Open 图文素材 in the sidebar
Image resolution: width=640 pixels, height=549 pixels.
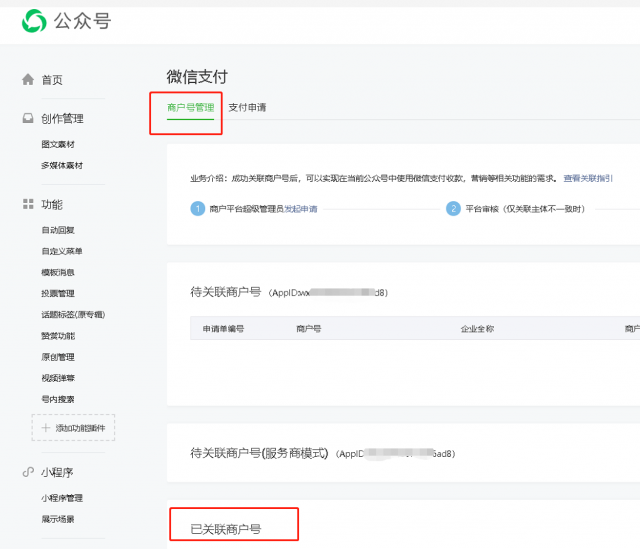pyautogui.click(x=58, y=144)
